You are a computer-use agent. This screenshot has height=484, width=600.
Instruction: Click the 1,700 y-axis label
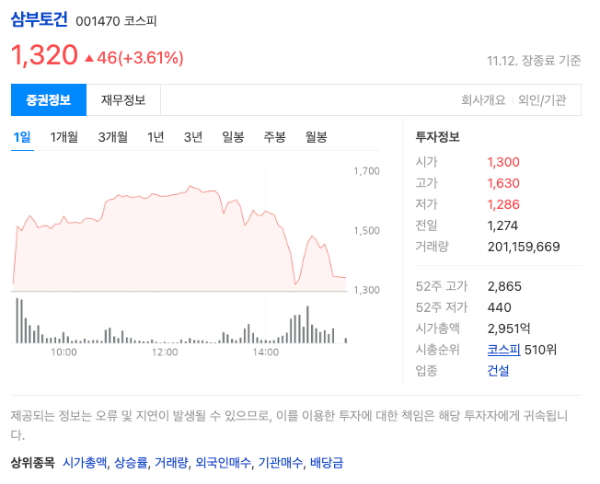point(367,171)
